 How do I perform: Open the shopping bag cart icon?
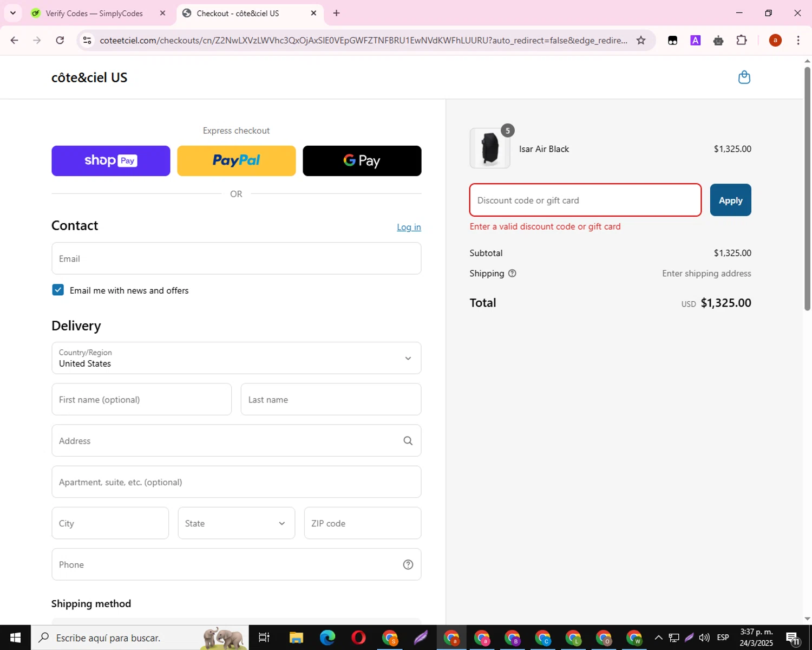744,77
